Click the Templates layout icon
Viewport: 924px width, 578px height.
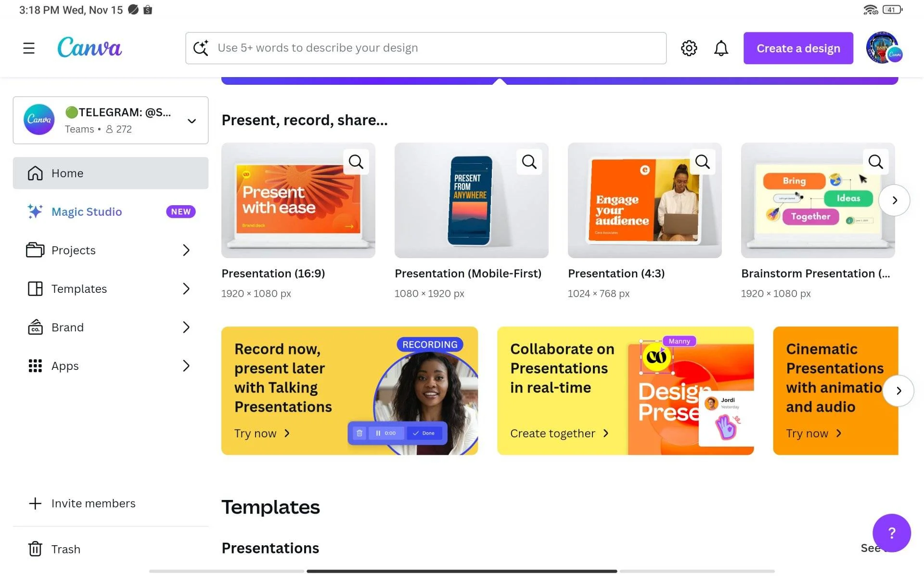[35, 289]
